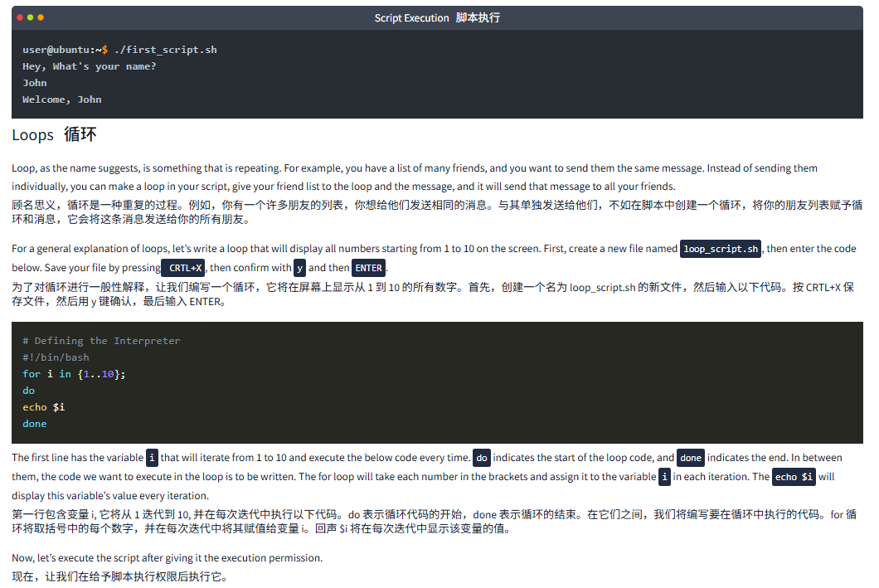Click the 'done' inline code badge in paragraph
This screenshot has width=879, height=588.
pos(691,458)
